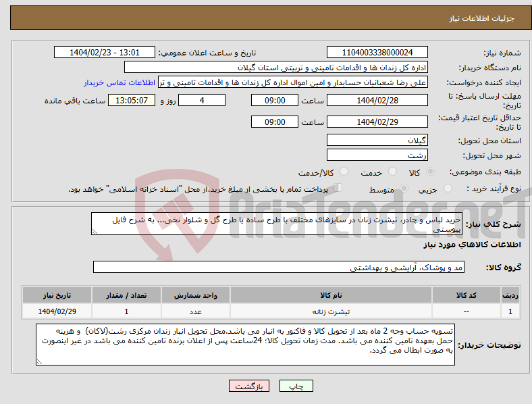Click the تیشرت زنانه table cell
The image size is (532, 404).
(331, 311)
